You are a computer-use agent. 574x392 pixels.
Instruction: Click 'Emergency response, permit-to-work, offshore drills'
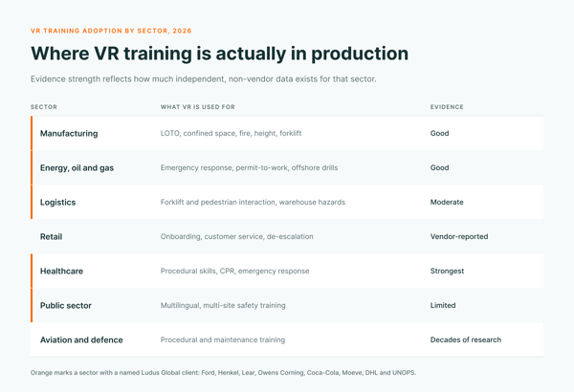pos(249,167)
